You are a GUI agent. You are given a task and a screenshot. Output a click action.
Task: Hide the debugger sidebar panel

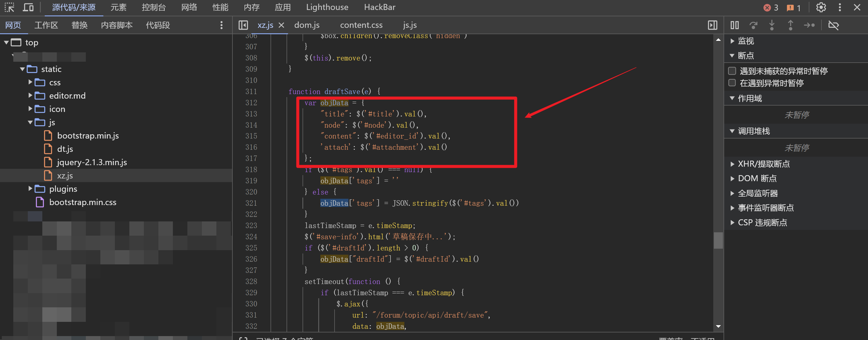(x=712, y=25)
